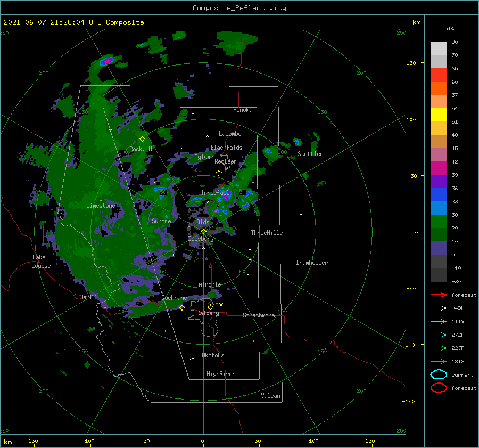Click the green 22JP arrow icon
The image size is (479, 448).
(x=439, y=348)
